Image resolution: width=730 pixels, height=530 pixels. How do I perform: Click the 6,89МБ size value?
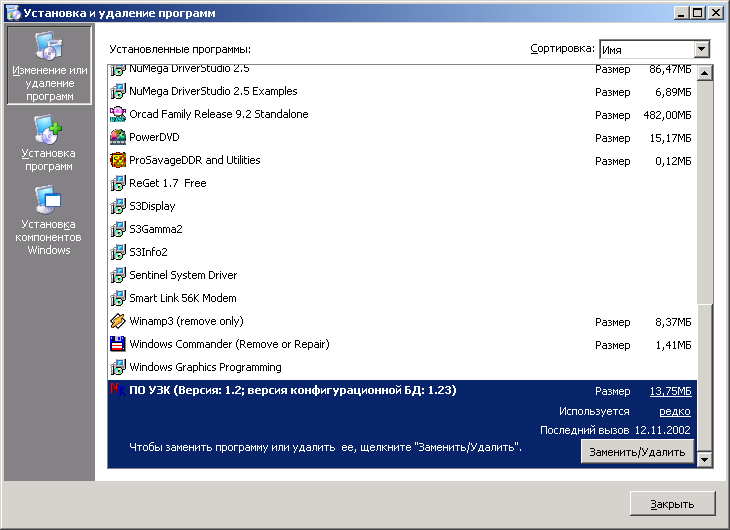tap(673, 92)
